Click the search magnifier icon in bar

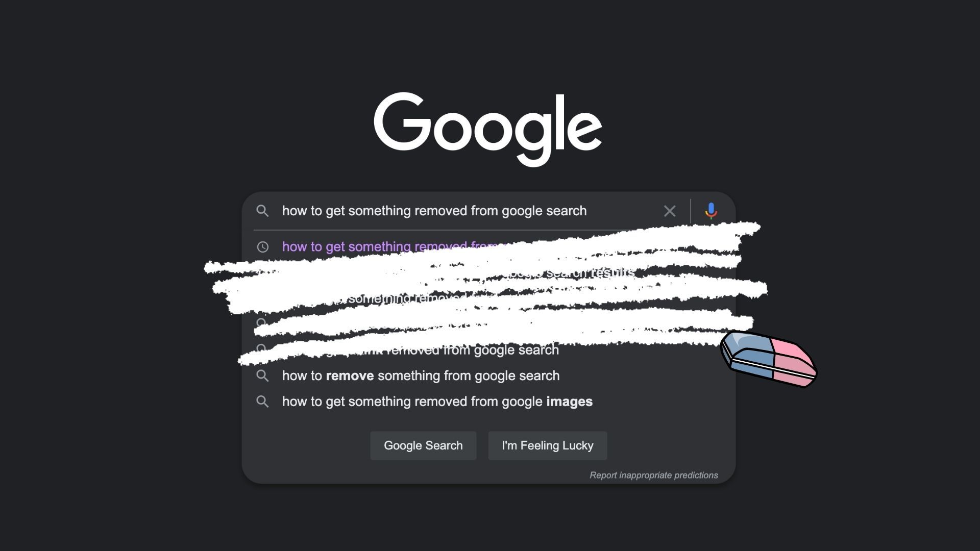pyautogui.click(x=262, y=210)
